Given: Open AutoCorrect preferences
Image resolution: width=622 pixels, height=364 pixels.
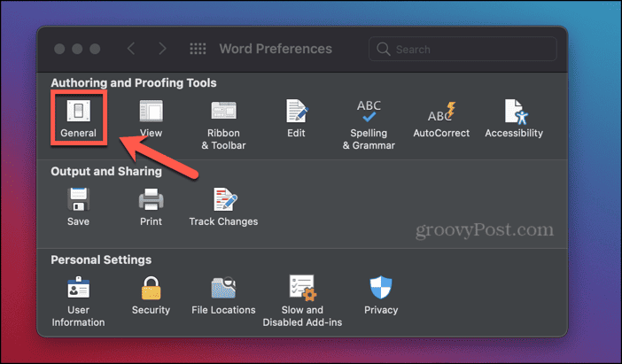Looking at the screenshot, I should (441, 118).
